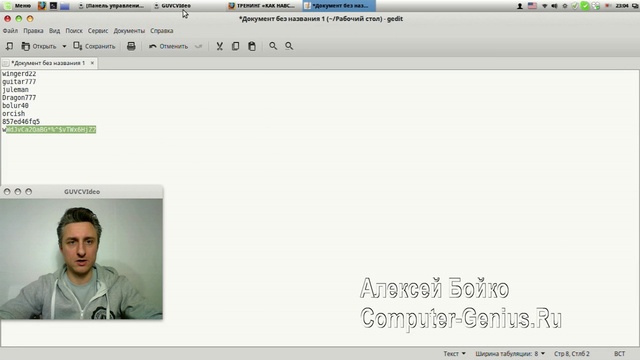This screenshot has height=360, width=640.
Task: Click the 'Стр 8, Стлб 2' cursor position
Action: coord(571,353)
